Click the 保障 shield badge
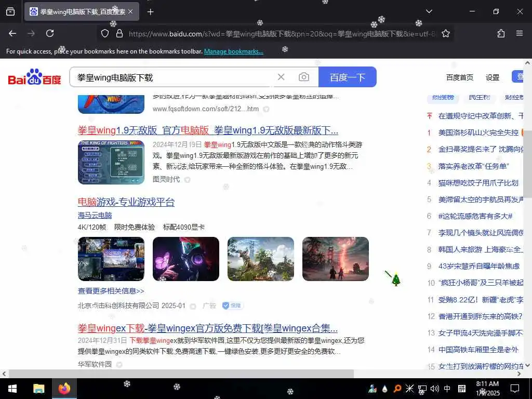 (232, 305)
